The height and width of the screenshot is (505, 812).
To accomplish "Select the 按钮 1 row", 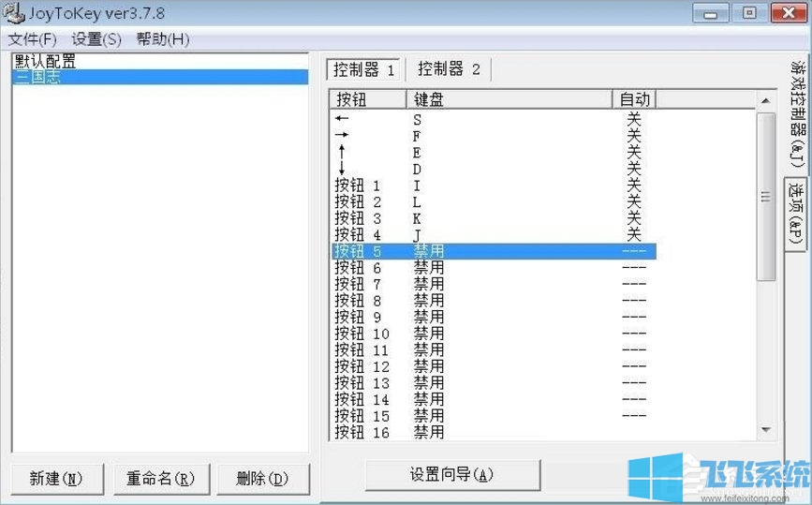I will coord(493,186).
